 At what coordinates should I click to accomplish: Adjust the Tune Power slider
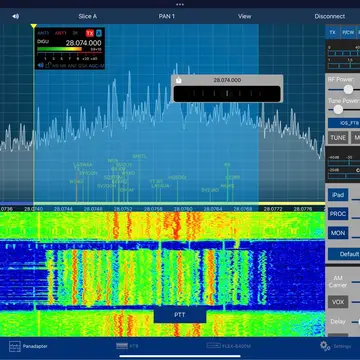pos(338,109)
